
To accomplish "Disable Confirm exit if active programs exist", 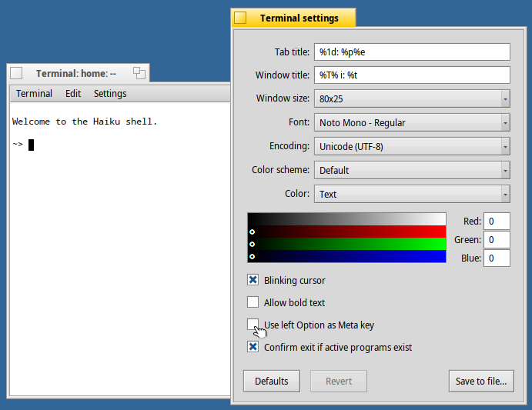I will click(x=253, y=347).
